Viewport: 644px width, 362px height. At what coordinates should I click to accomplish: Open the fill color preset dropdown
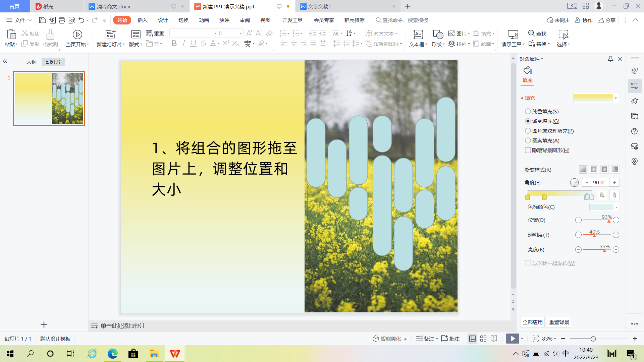click(x=616, y=98)
